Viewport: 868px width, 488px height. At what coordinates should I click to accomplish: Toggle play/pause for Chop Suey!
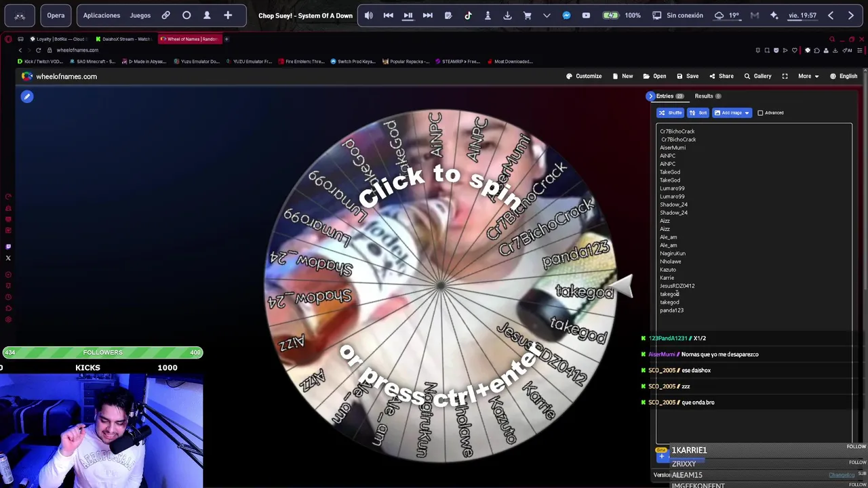pyautogui.click(x=408, y=16)
